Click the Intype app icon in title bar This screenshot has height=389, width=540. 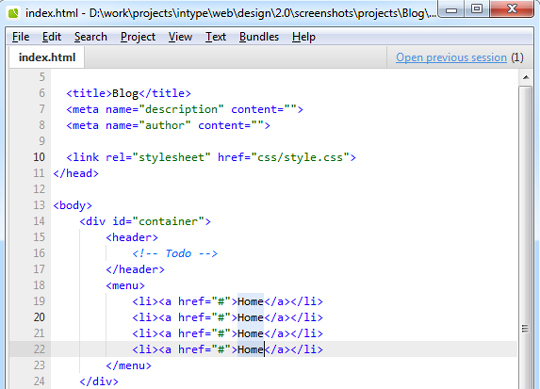(13, 13)
